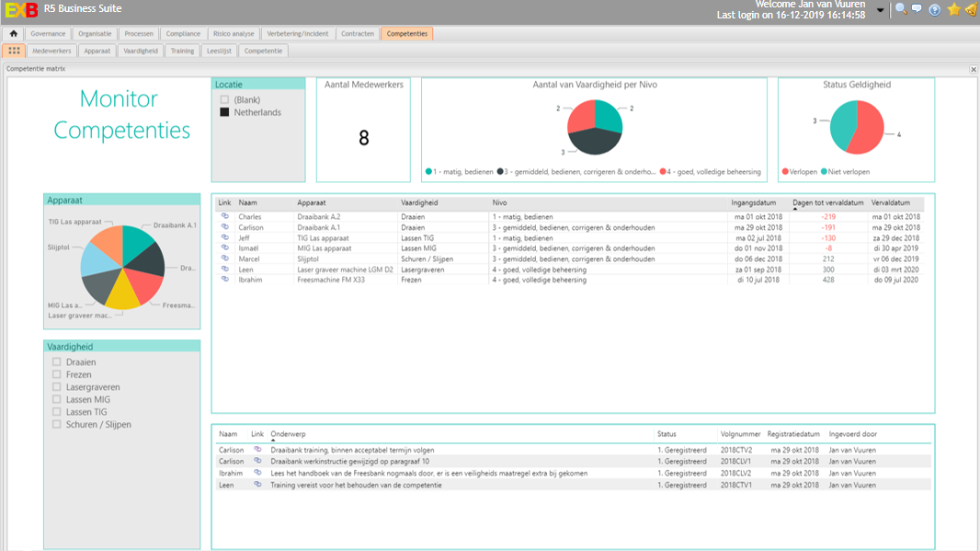Open favorites with the star icon
The image size is (980, 551).
click(953, 9)
